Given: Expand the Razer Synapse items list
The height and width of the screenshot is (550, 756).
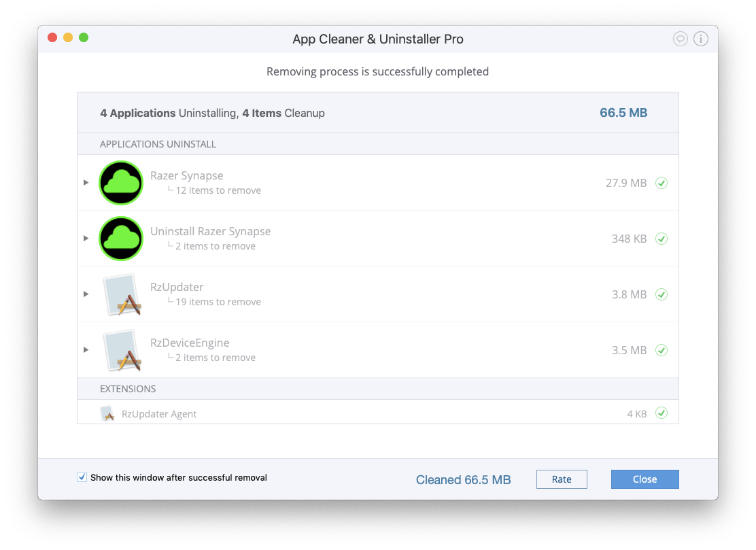Looking at the screenshot, I should [86, 182].
